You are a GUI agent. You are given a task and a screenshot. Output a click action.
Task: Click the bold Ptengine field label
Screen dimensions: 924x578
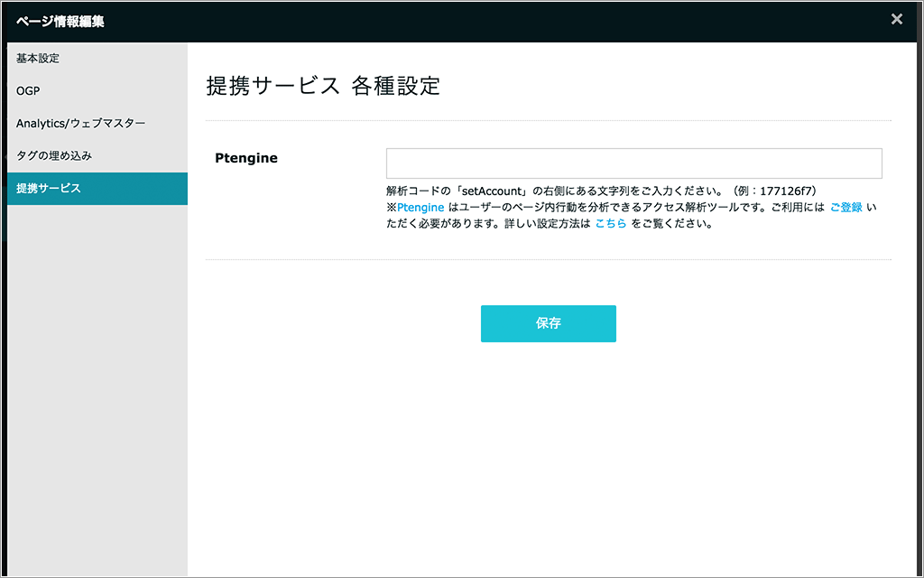246,158
